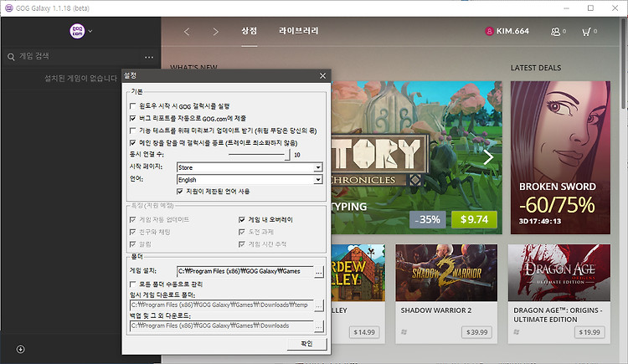Go forward with the right arrow
Screen dimensions: 628x364
[215, 32]
